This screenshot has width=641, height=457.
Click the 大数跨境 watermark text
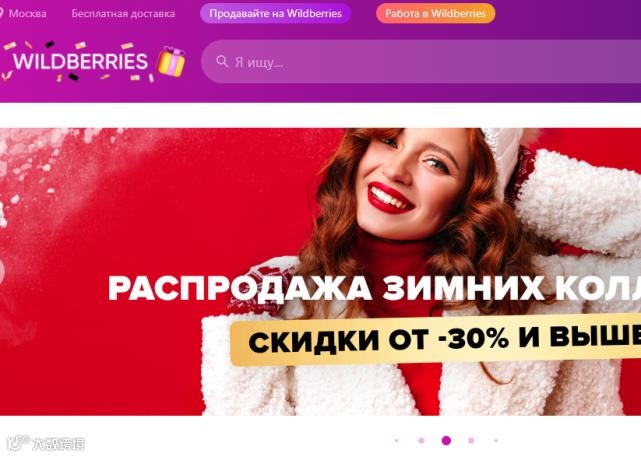[x=58, y=444]
